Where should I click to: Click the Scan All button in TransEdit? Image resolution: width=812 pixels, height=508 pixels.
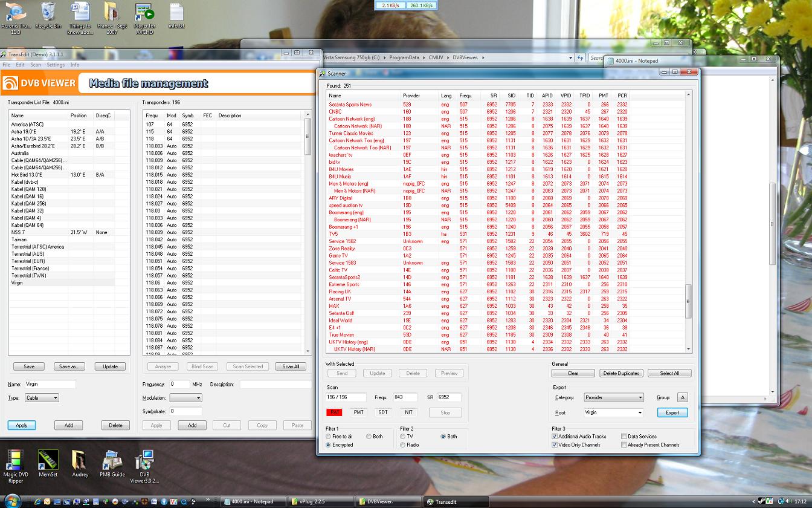coord(291,366)
